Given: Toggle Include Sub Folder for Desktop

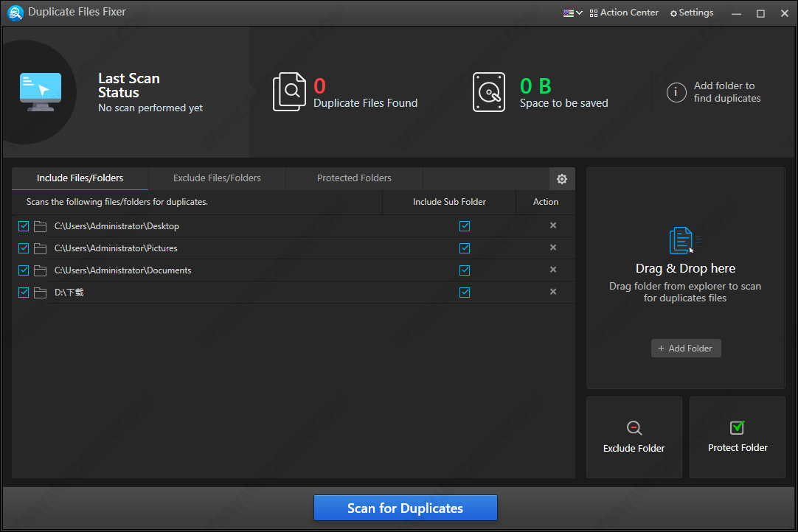Looking at the screenshot, I should (465, 226).
